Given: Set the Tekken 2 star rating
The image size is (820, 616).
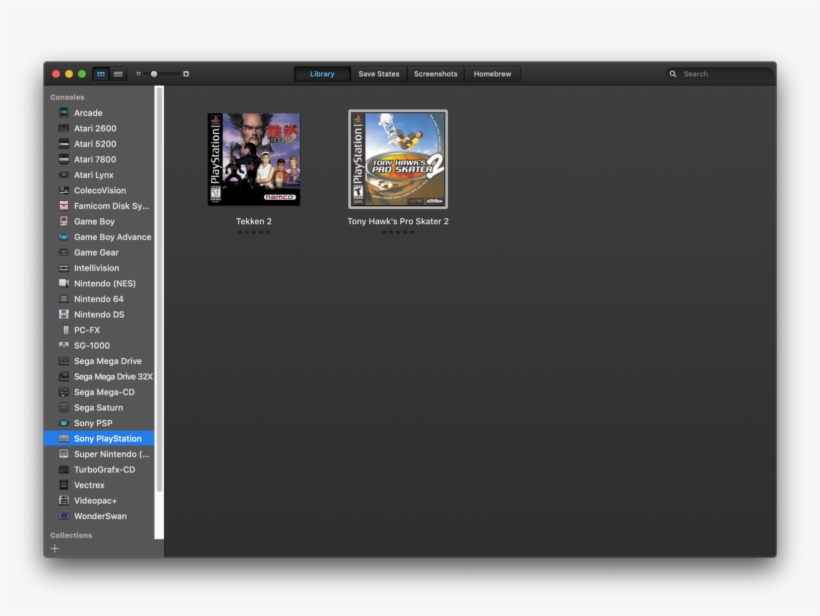Looking at the screenshot, I should point(254,232).
